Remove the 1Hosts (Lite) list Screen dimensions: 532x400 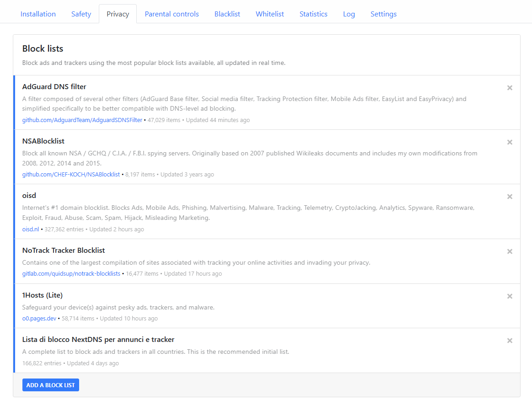pyautogui.click(x=510, y=296)
